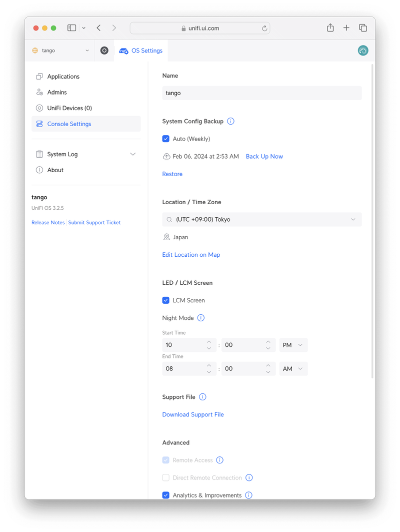The image size is (400, 532).
Task: Open the Start Time PM dropdown
Action: coord(293,345)
